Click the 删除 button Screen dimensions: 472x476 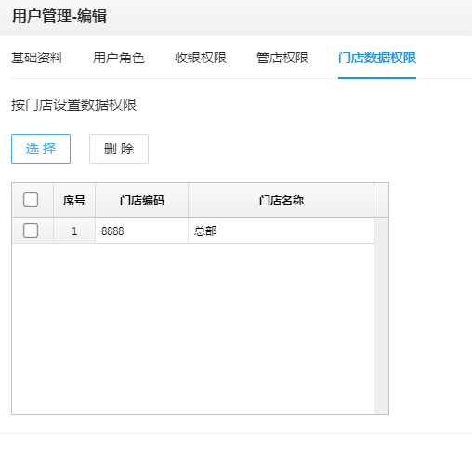pyautogui.click(x=119, y=149)
